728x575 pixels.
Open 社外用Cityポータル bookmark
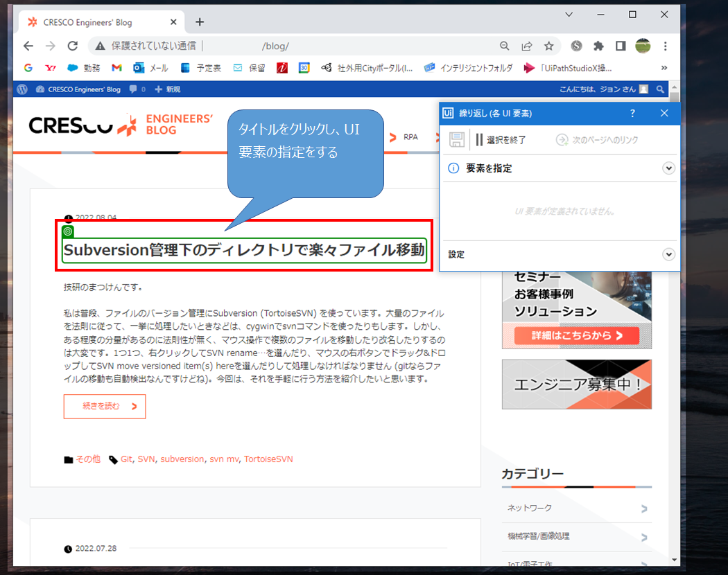click(367, 68)
